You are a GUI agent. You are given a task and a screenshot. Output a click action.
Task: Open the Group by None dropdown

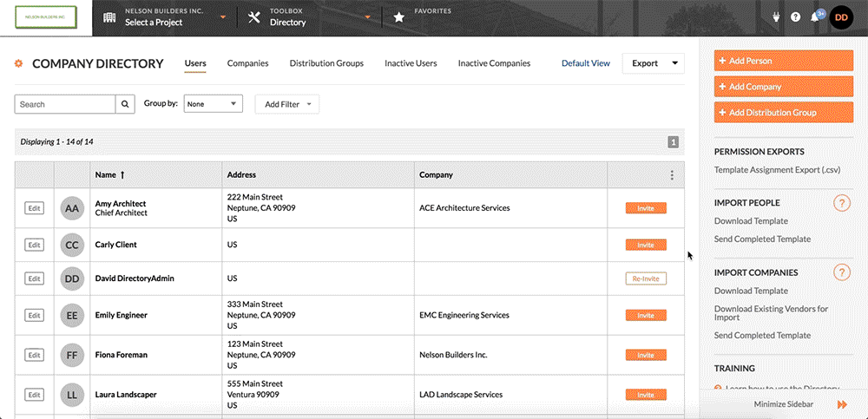(214, 104)
